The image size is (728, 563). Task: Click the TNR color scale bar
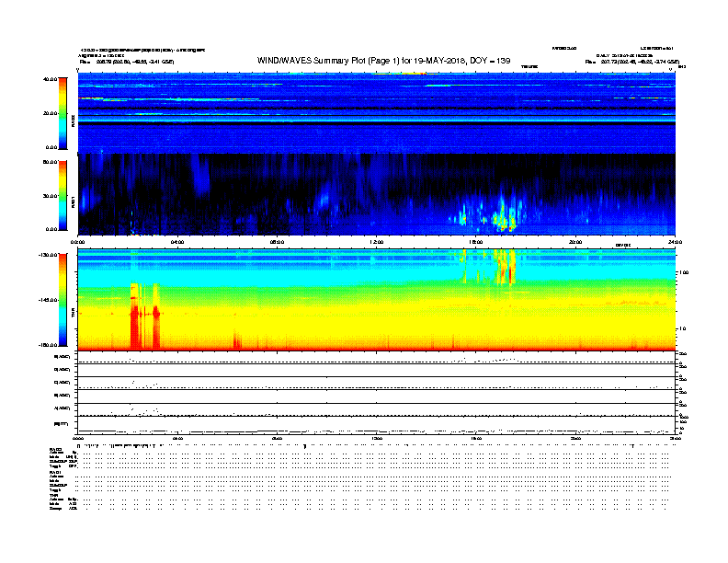(x=63, y=300)
